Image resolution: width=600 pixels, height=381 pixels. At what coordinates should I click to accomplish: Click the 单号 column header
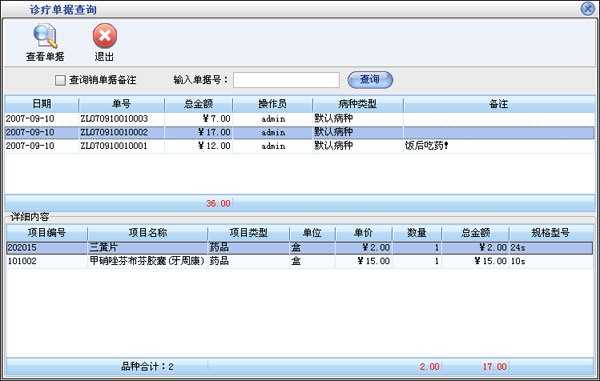(x=122, y=104)
